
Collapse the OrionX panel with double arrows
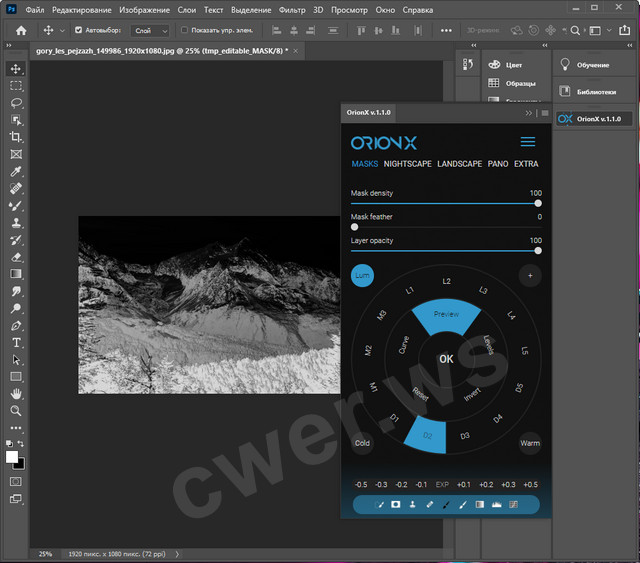tap(528, 113)
